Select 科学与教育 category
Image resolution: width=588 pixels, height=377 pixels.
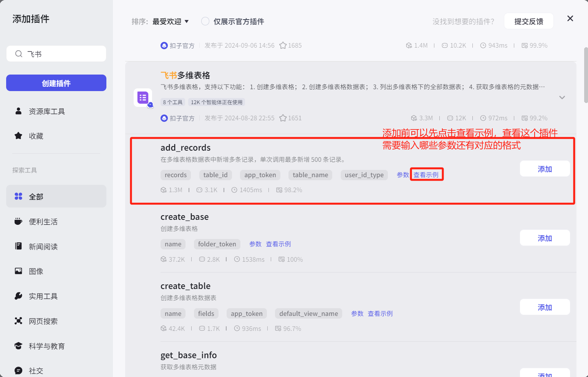click(x=56, y=346)
